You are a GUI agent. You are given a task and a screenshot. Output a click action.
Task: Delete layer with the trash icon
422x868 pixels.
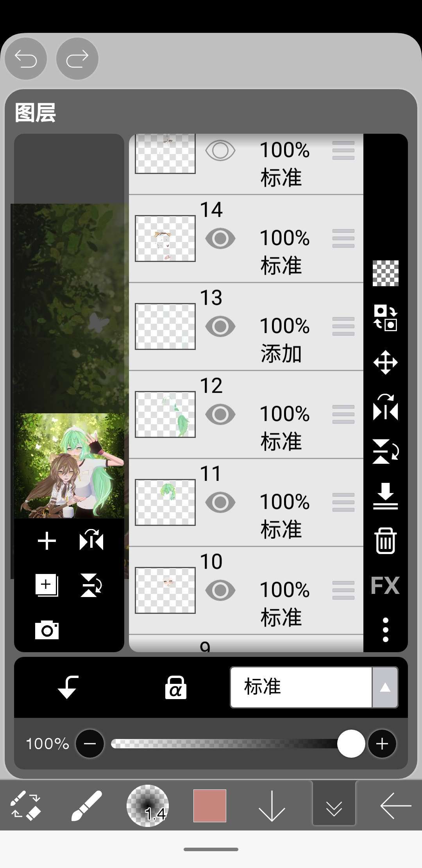coord(385,541)
